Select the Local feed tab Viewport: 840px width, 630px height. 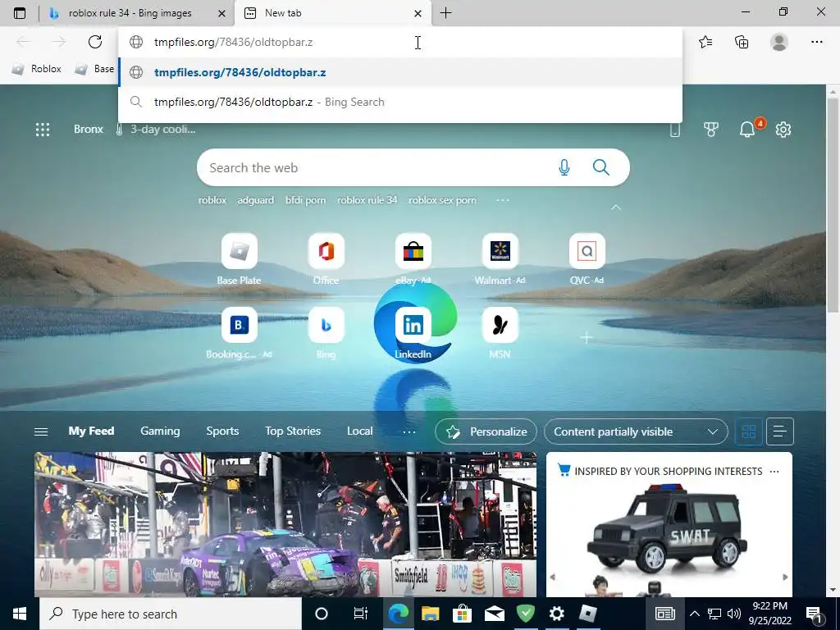359,431
